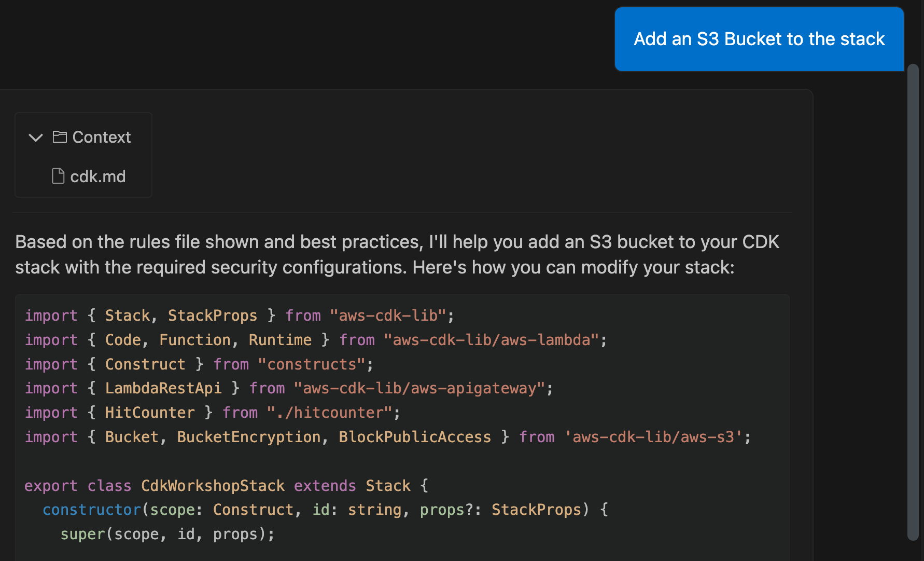
Task: Select the cdk.md context file
Action: pyautogui.click(x=97, y=176)
